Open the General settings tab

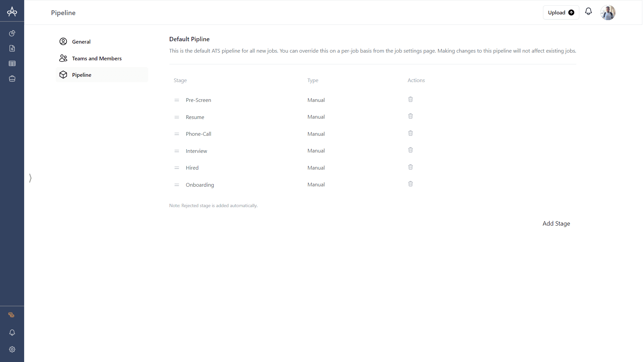pos(81,42)
